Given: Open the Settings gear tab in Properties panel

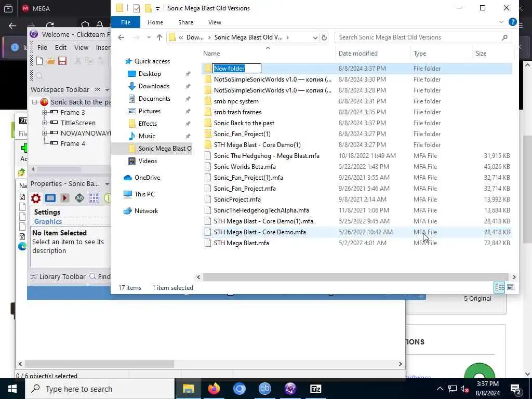Looking at the screenshot, I should 36,198.
